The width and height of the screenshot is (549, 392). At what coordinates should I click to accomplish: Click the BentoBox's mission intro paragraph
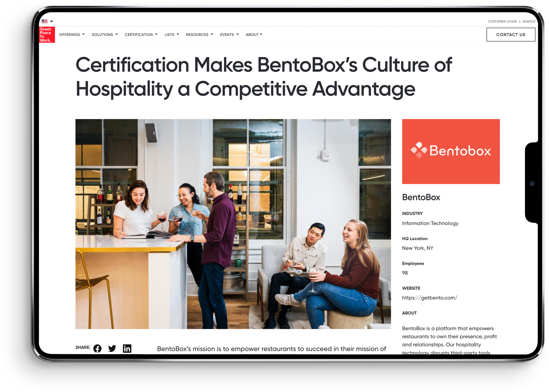point(271,349)
